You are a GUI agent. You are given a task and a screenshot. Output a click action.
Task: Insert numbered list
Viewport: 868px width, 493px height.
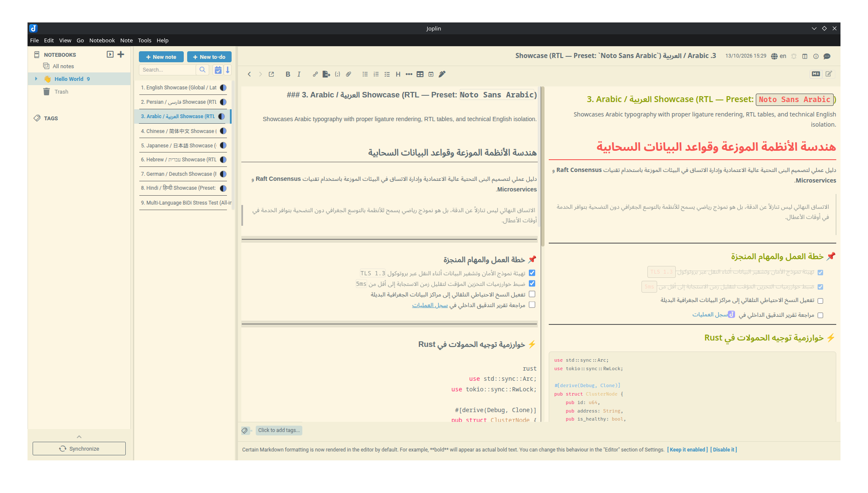tap(376, 75)
